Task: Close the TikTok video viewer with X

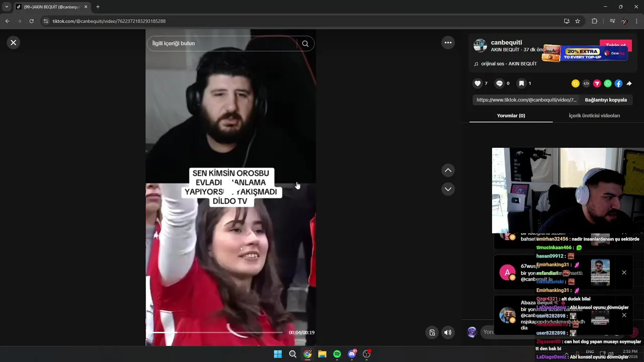Action: point(14,43)
